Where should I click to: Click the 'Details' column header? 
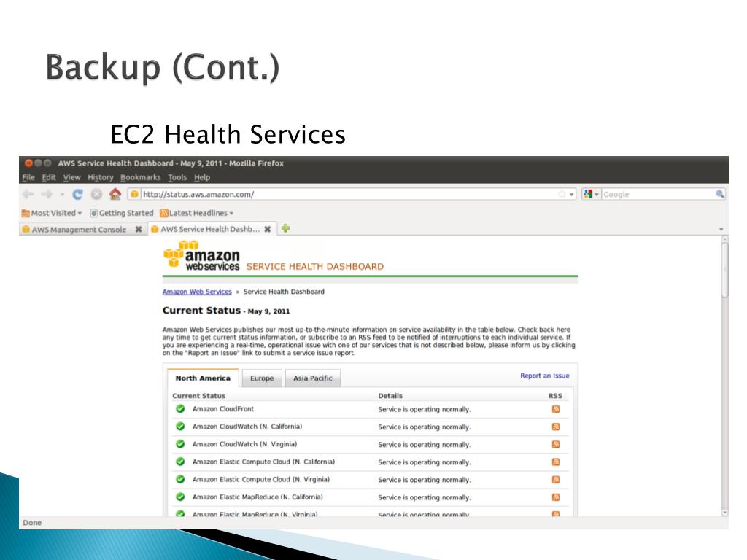click(x=390, y=396)
